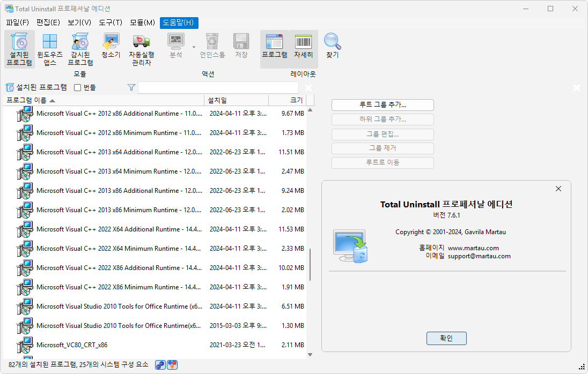Open the 모듈(M) menu
Viewport: 588px width, 374px height.
pyautogui.click(x=143, y=23)
